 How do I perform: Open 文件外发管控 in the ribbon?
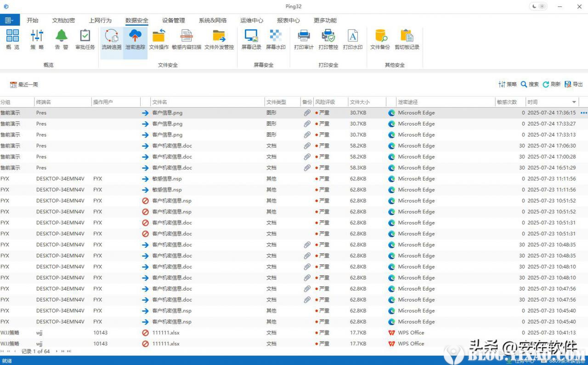click(x=219, y=40)
